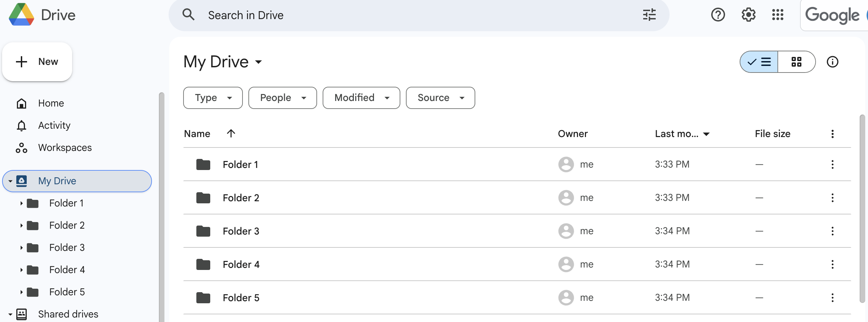
Task: Expand Folder 2 in sidebar tree
Action: (21, 226)
